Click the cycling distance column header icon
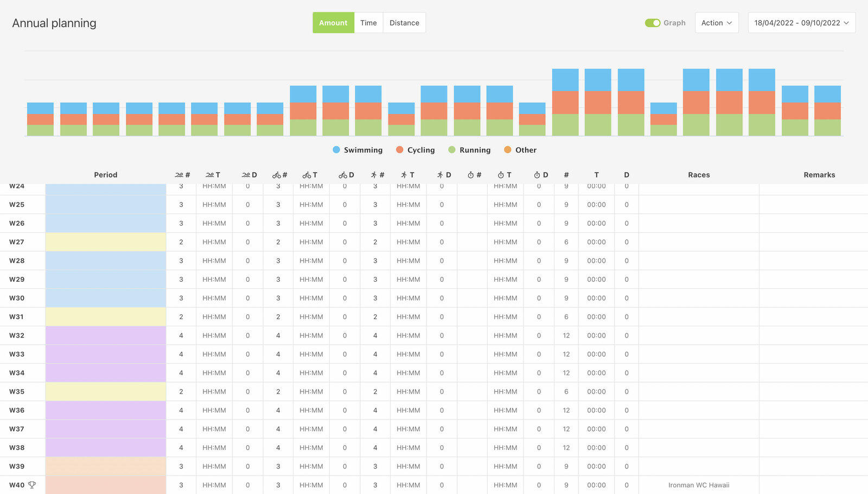This screenshot has height=494, width=868. pos(343,175)
